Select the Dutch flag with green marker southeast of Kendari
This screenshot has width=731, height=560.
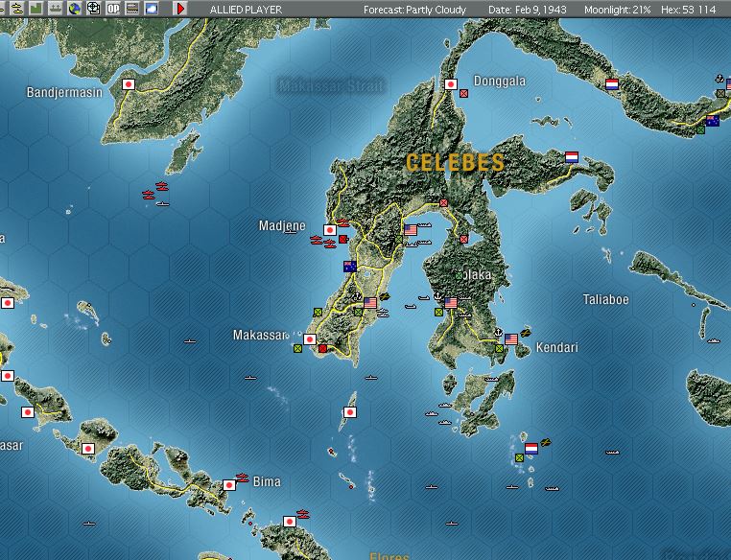point(531,449)
